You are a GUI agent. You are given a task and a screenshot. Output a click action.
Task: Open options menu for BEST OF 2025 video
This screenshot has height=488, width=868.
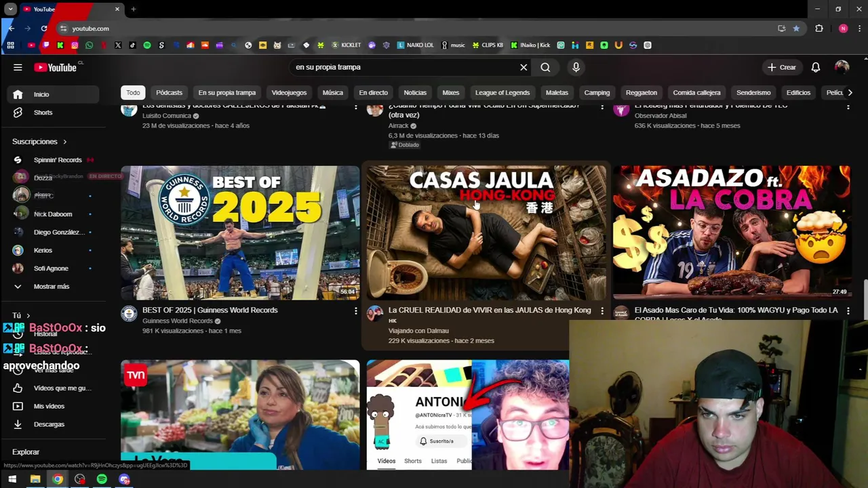point(355,310)
